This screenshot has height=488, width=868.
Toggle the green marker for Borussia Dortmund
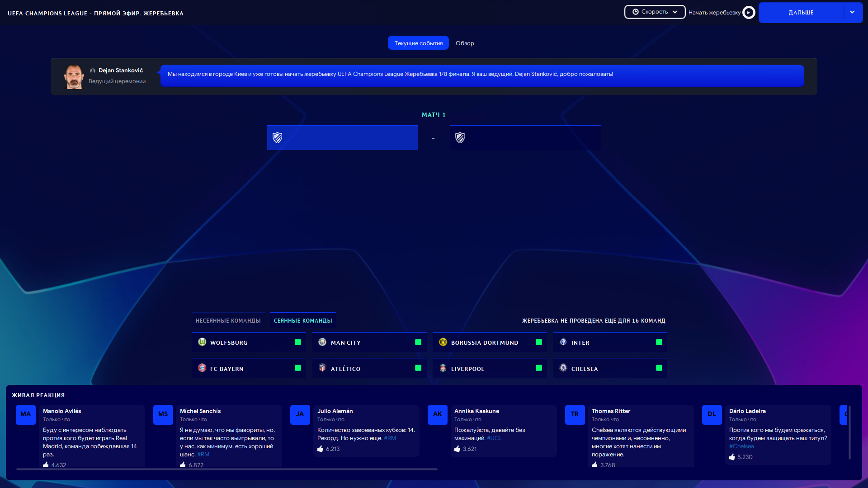pyautogui.click(x=539, y=342)
